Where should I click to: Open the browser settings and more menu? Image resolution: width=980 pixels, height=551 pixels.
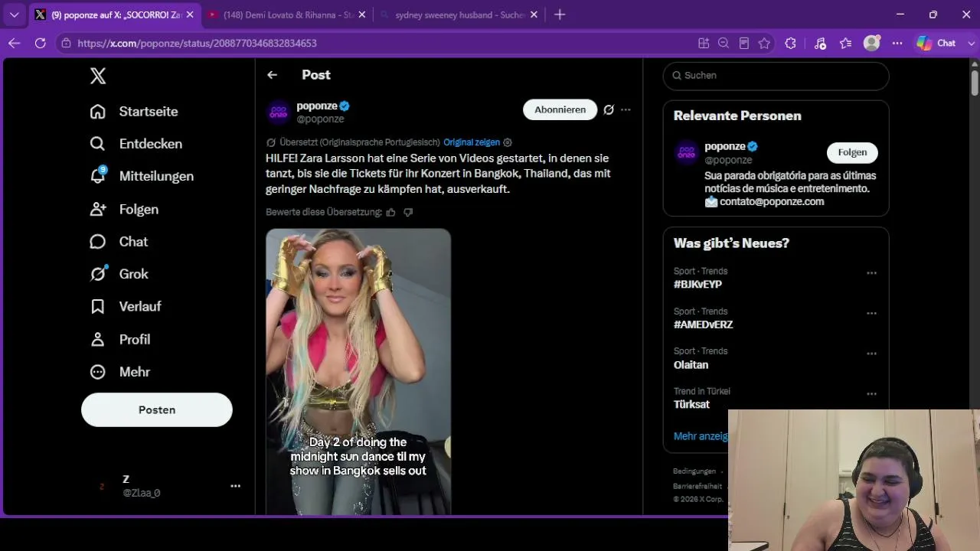click(897, 44)
